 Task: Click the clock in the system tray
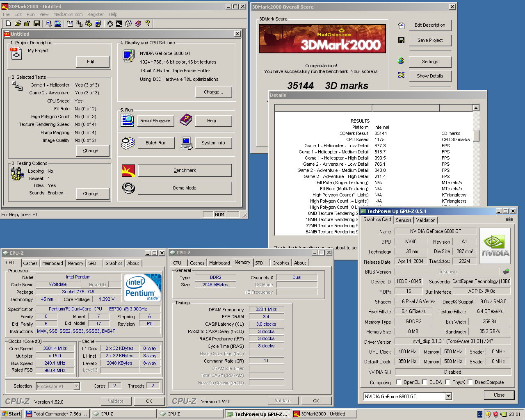pos(515,414)
